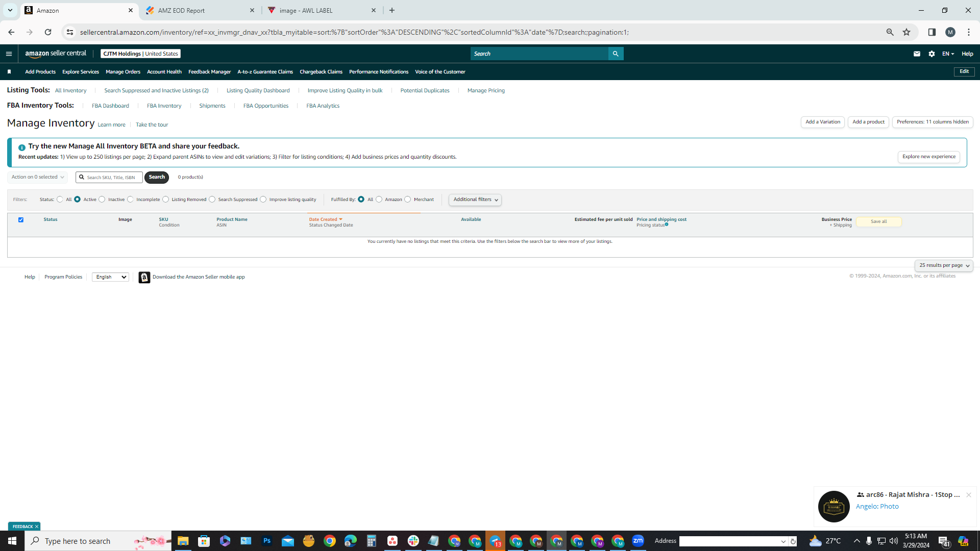Select the Search Suppressed status filter

pos(212,199)
